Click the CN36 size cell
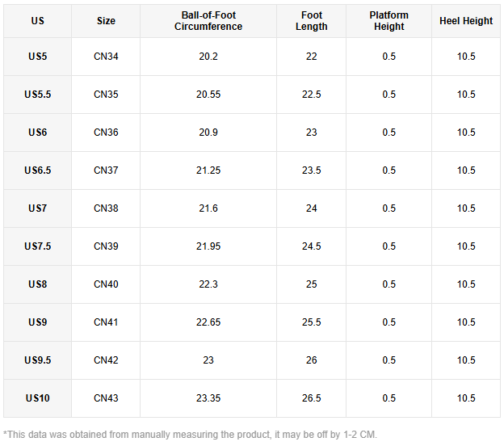Image resolution: width=504 pixels, height=446 pixels. (x=106, y=133)
